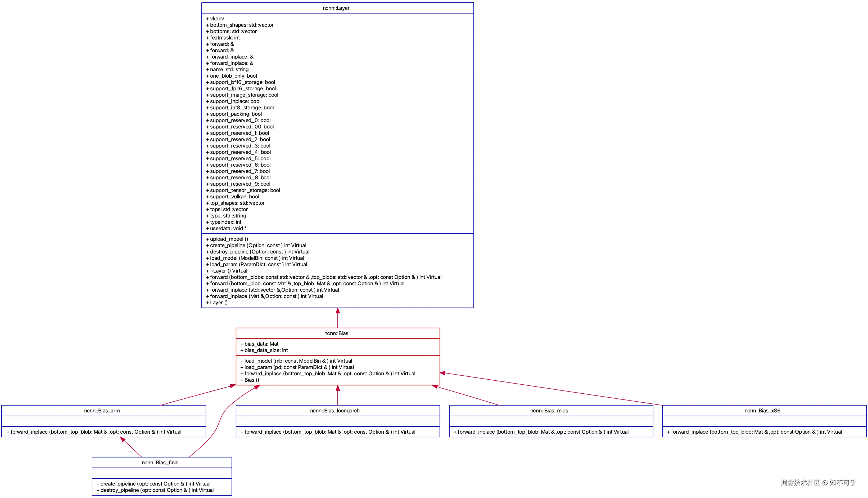Select Layer's load_model (ModelBin: const) method

coord(255,258)
